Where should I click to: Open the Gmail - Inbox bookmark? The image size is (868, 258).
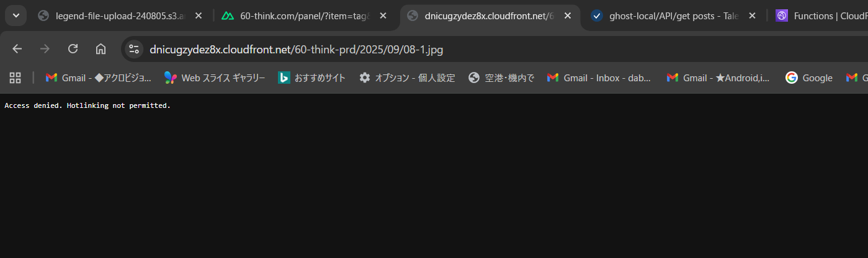coord(599,78)
